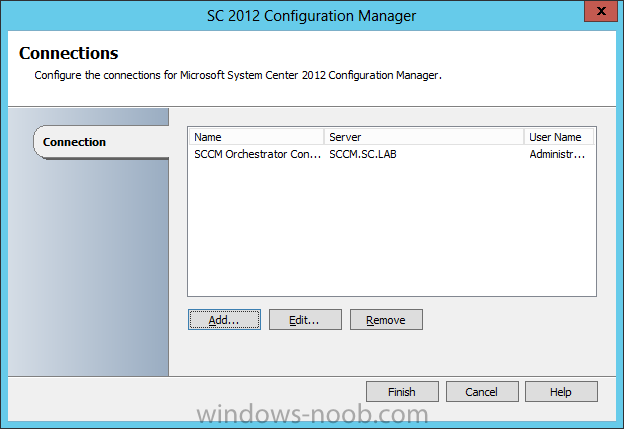Viewport: 624px width, 429px height.
Task: Cancel the connections dialog
Action: point(482,392)
